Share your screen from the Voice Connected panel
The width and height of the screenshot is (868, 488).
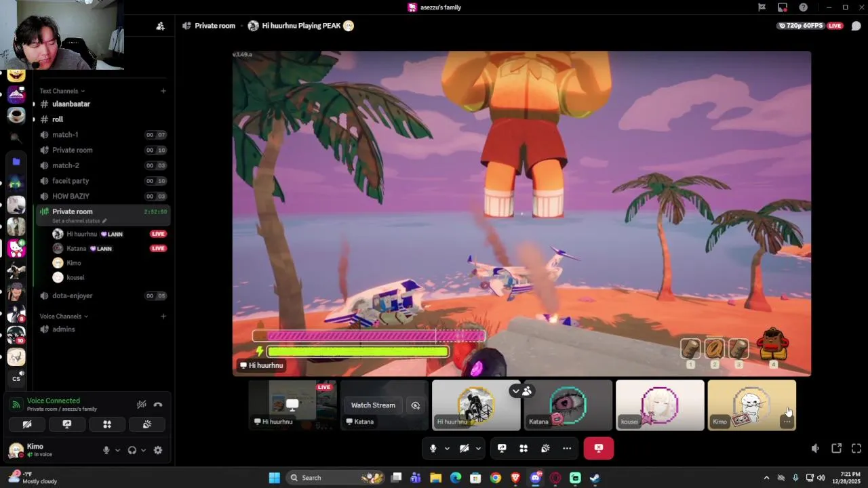[x=67, y=424]
